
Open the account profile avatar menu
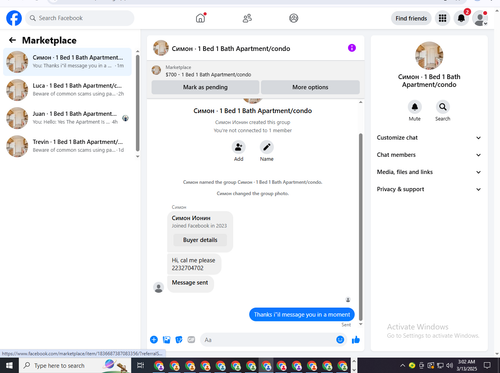coord(480,18)
